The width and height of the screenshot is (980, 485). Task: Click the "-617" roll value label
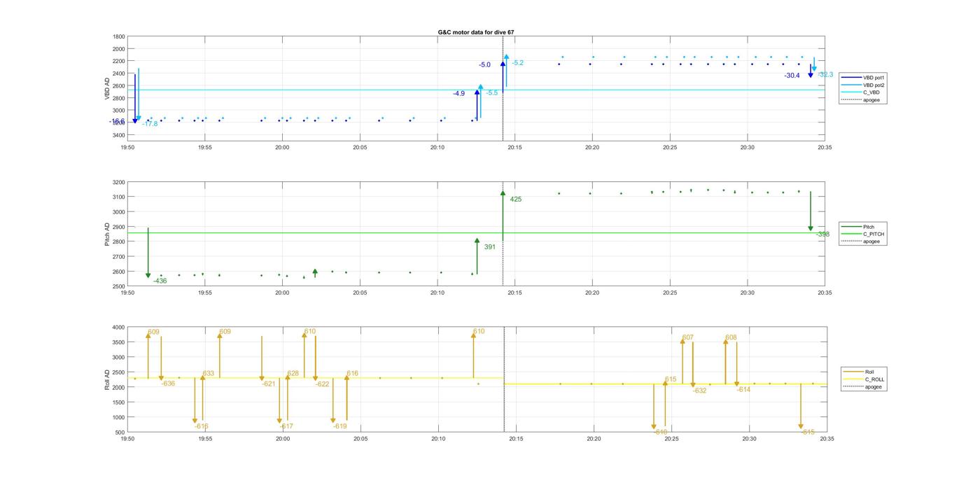pos(286,426)
